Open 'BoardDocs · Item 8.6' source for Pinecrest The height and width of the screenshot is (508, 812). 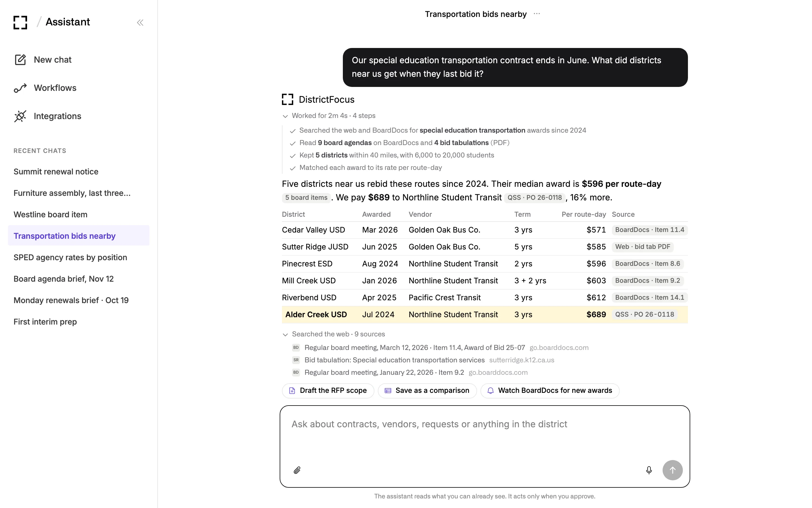pos(648,264)
